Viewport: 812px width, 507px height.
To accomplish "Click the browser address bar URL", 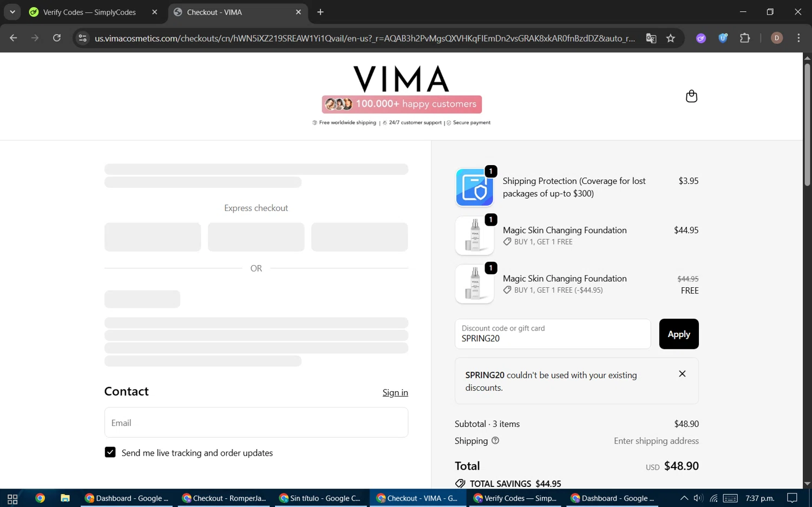I will [365, 38].
